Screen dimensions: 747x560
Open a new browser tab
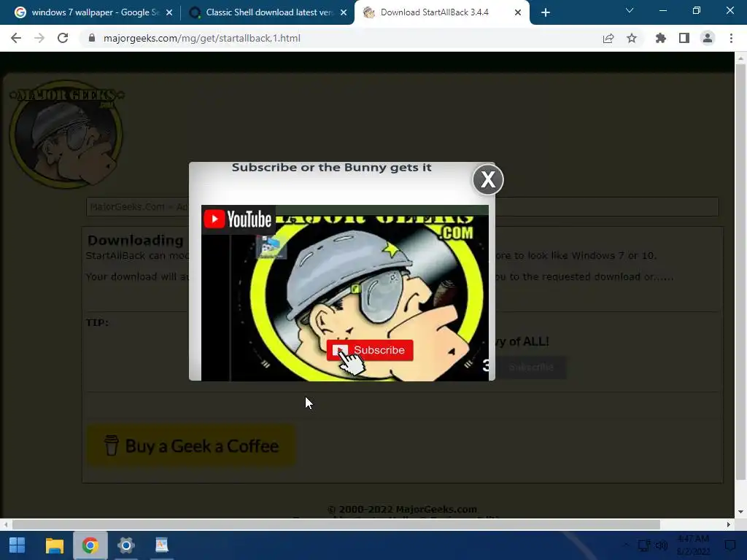(x=546, y=13)
